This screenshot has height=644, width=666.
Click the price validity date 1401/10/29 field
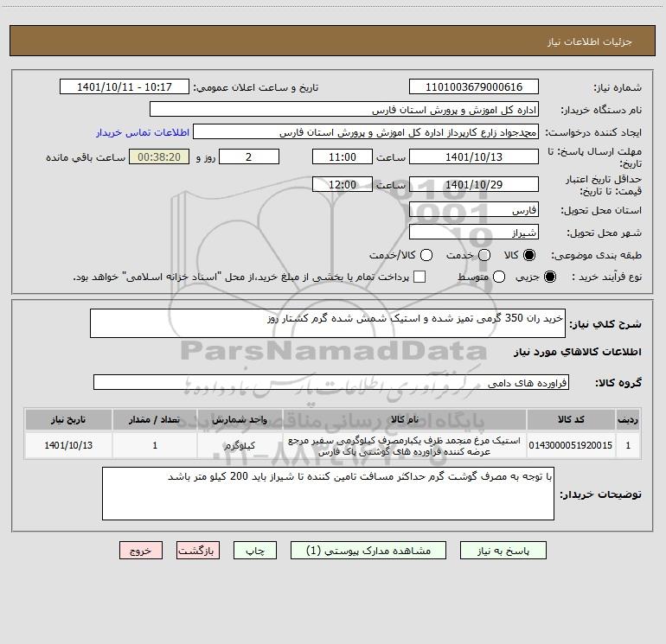click(x=474, y=184)
